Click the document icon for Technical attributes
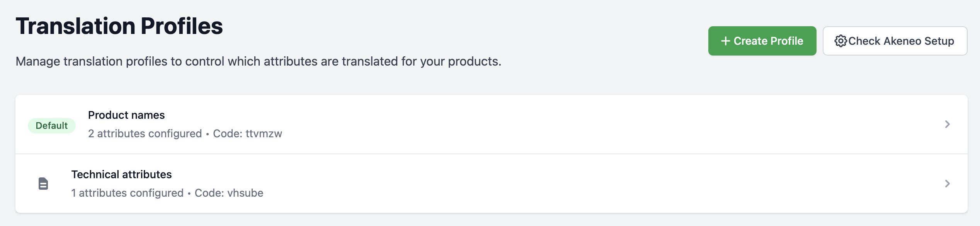This screenshot has height=226, width=980. [x=43, y=184]
